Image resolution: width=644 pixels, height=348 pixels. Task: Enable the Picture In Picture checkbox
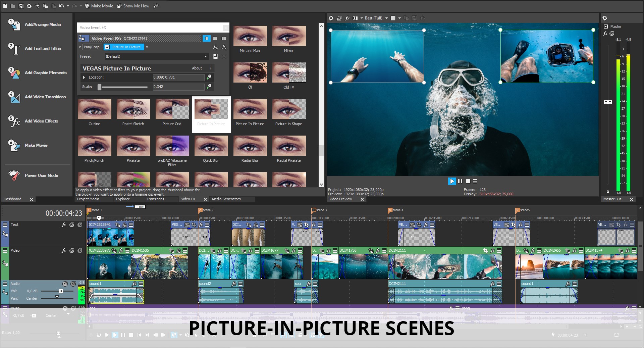tap(107, 47)
